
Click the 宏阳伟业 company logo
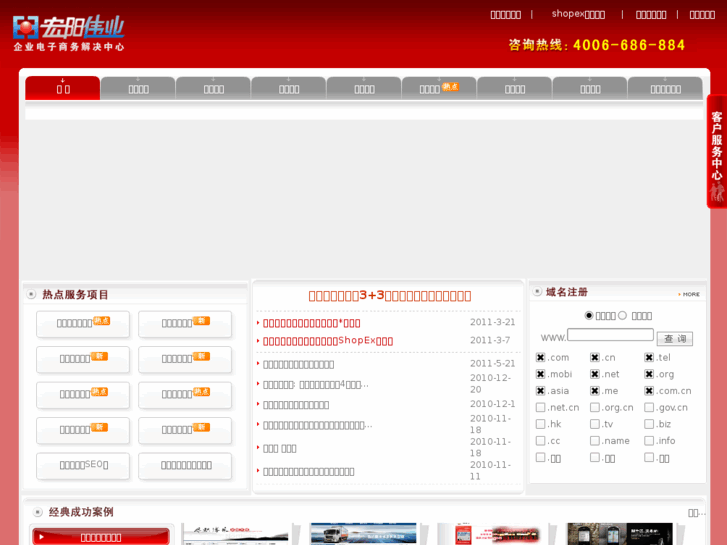pyautogui.click(x=69, y=33)
